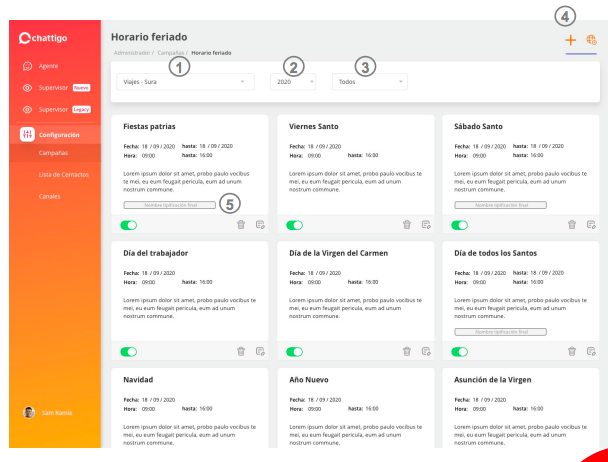Click the plus icon to add holiday
Screen dimensions: 608x462
point(570,40)
